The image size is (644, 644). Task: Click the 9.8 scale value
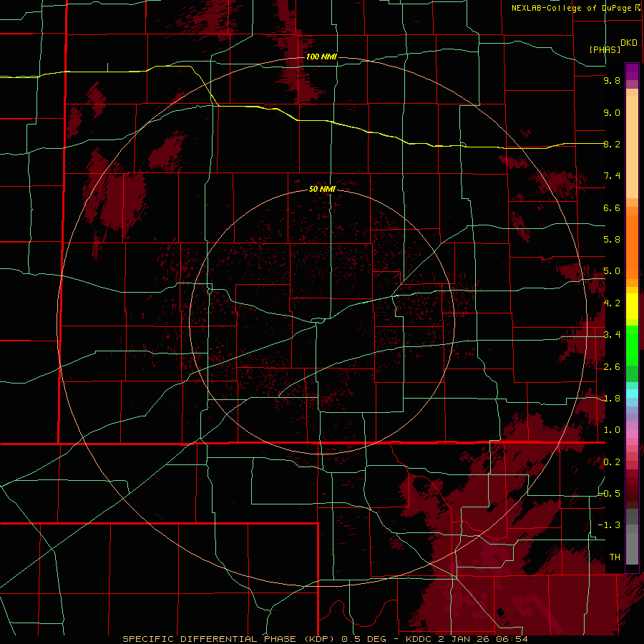click(x=612, y=80)
